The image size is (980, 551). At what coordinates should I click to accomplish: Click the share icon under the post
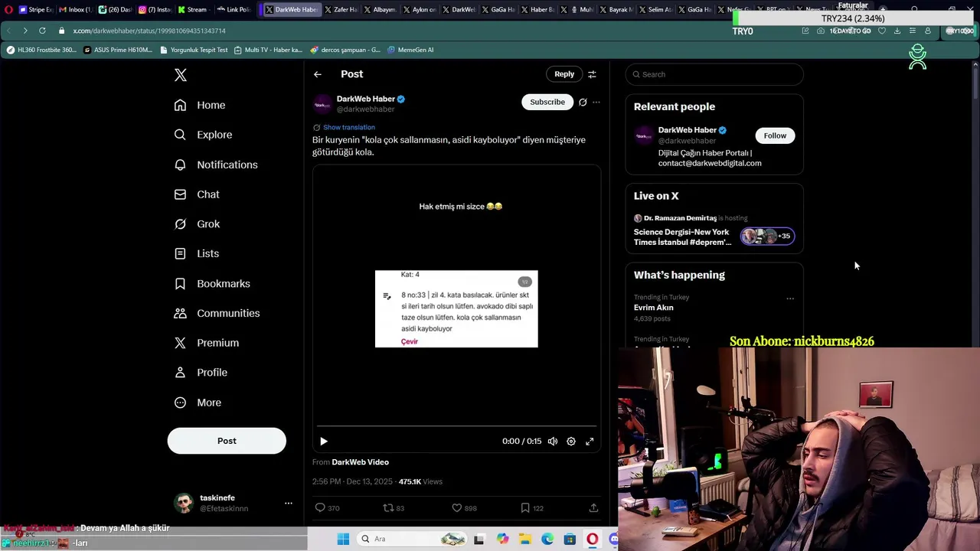tap(593, 508)
